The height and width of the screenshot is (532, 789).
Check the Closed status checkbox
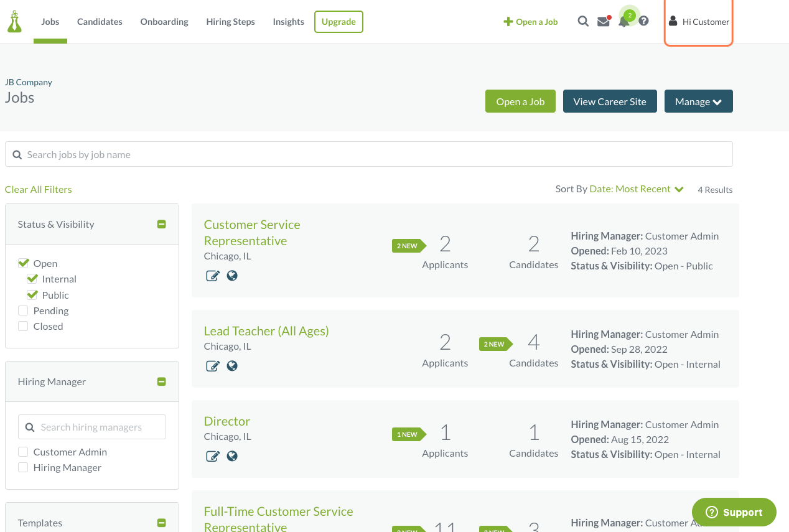click(23, 326)
